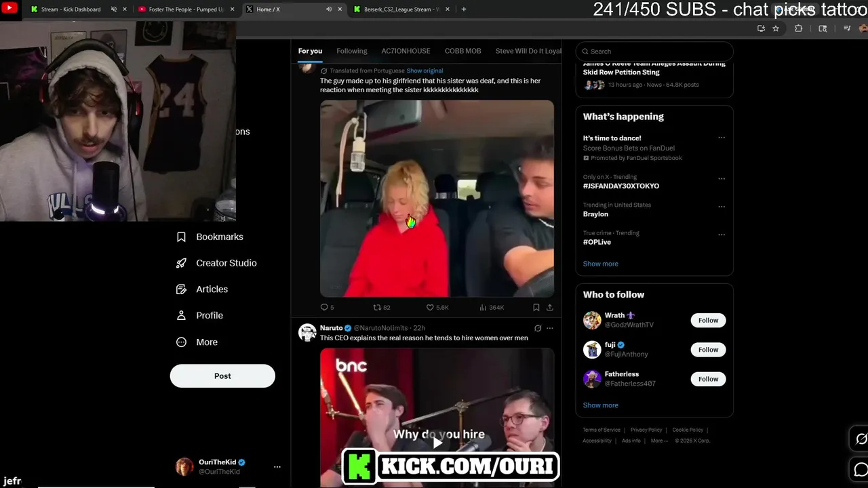View analytics showing 364K views
The image size is (868, 488).
pyautogui.click(x=492, y=307)
